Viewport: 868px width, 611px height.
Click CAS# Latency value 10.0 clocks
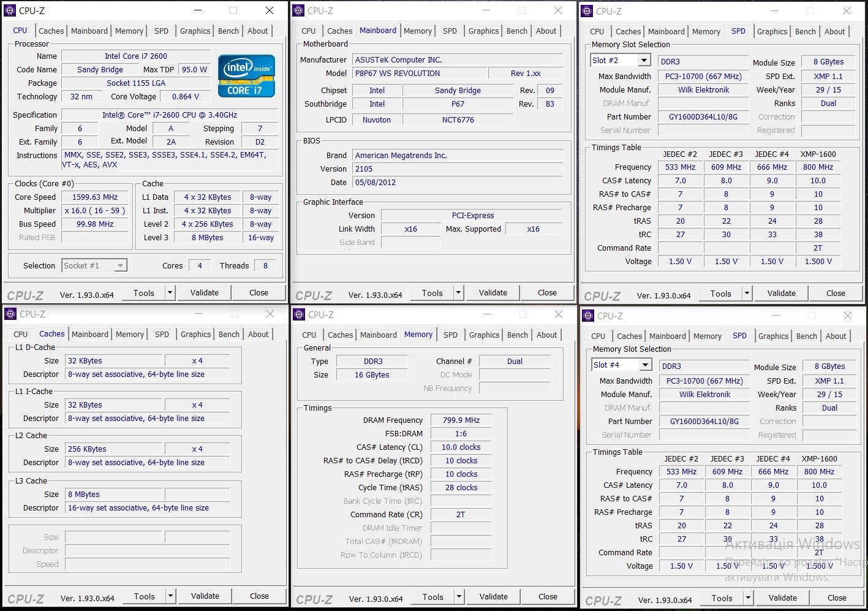(x=461, y=447)
